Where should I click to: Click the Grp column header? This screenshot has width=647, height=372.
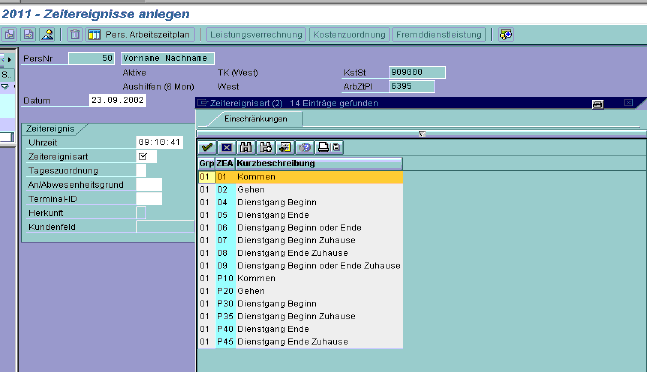click(x=206, y=163)
